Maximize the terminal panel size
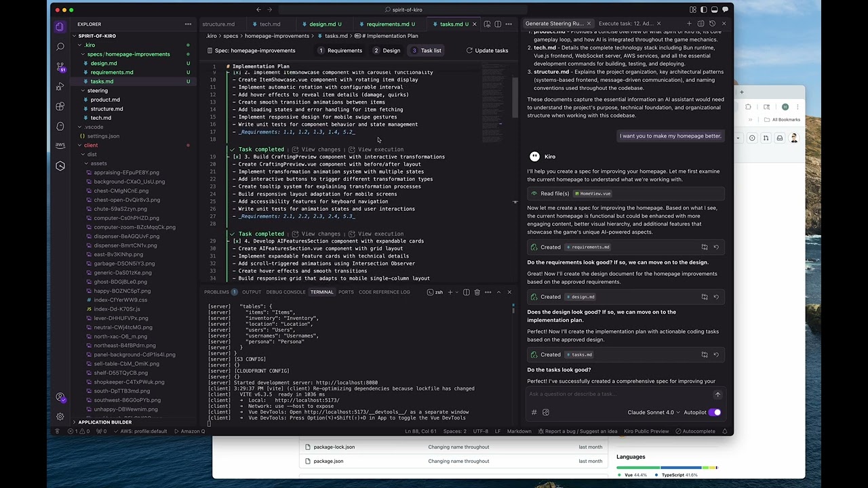 point(498,292)
